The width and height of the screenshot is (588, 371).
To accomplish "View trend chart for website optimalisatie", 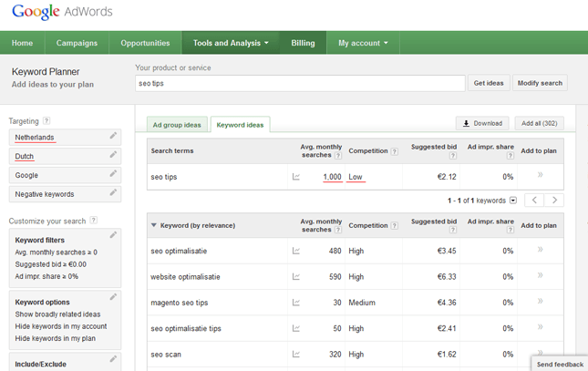I will 295,276.
